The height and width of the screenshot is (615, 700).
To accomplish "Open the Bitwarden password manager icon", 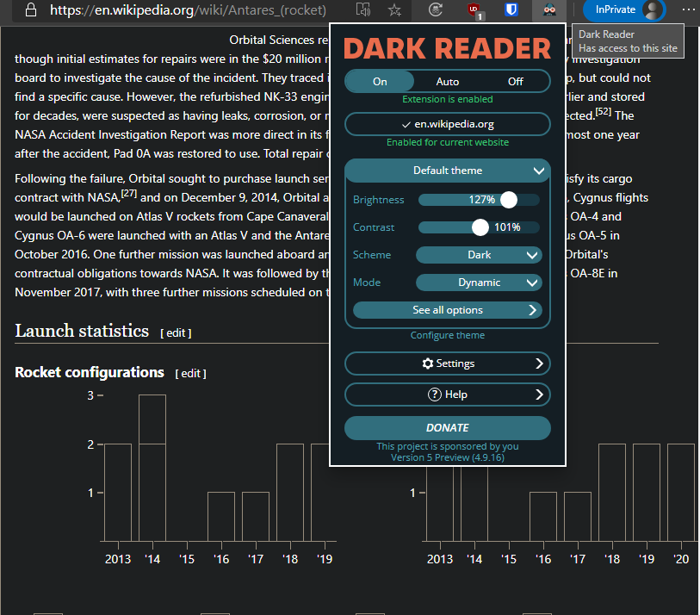I will coord(511,10).
